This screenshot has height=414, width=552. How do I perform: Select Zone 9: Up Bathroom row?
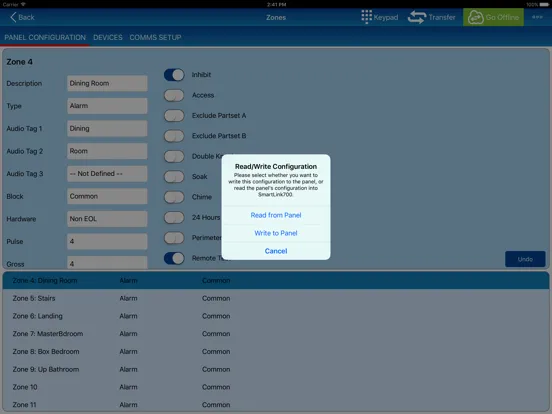[x=276, y=369]
